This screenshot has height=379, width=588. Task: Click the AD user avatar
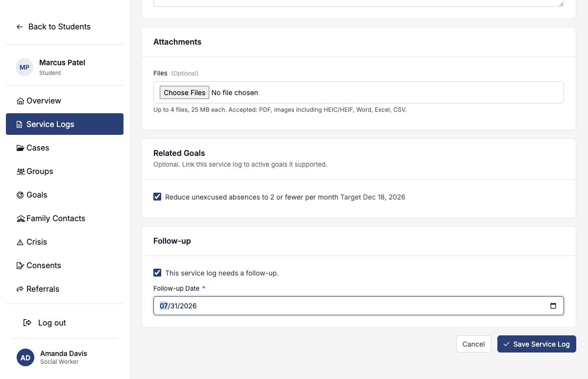coord(25,357)
